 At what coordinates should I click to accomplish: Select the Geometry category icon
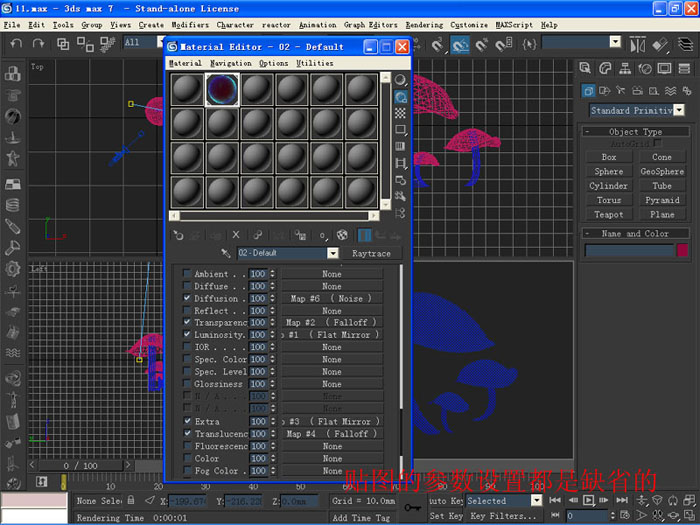click(588, 91)
